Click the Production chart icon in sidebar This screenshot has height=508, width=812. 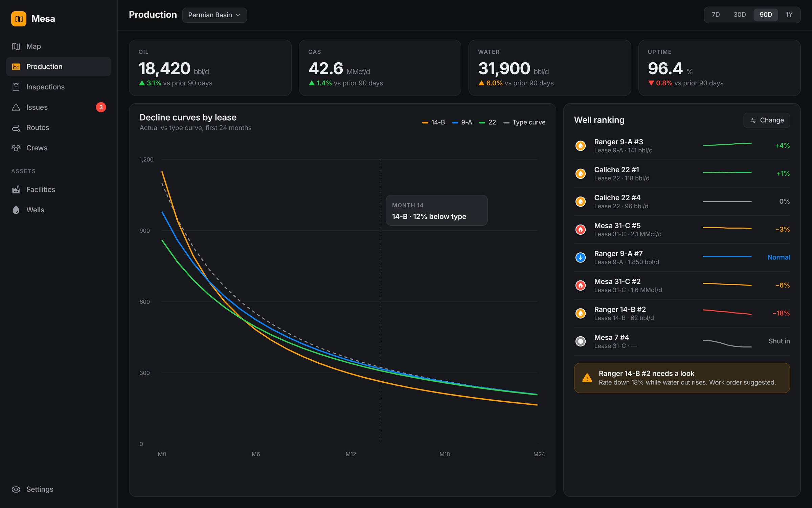coord(16,67)
